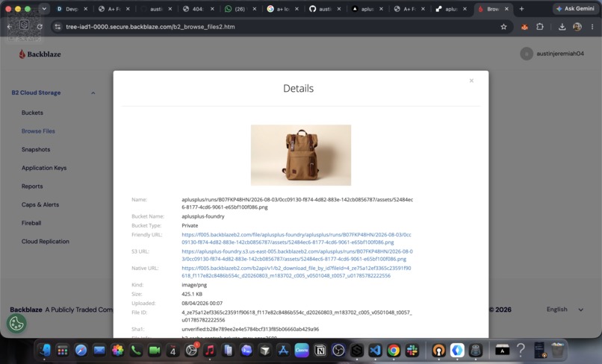Open Visual Studio Code from the dock

click(375, 350)
